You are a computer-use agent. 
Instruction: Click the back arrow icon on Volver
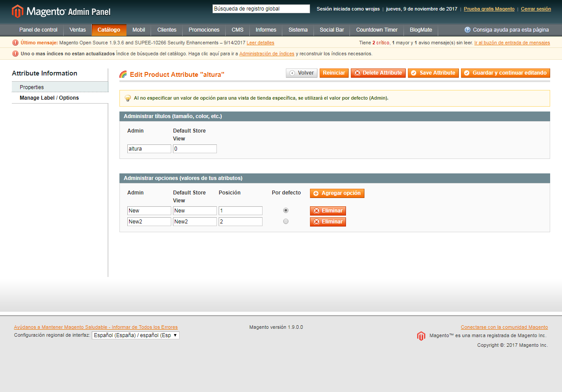pos(292,73)
